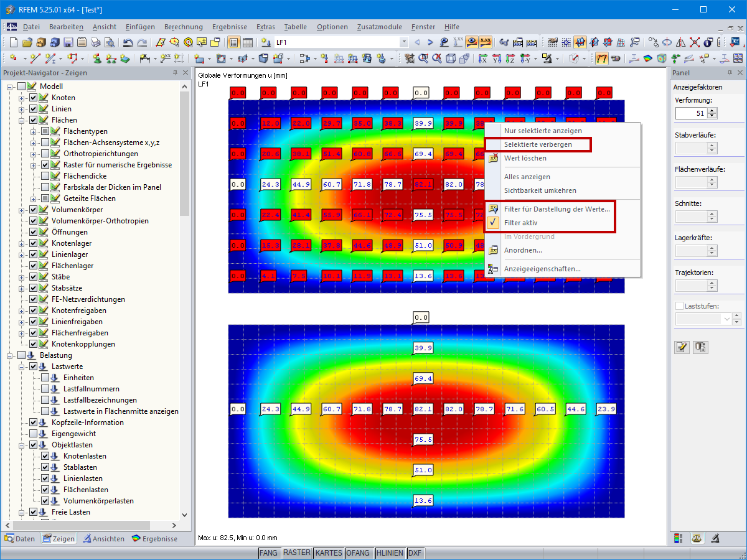Toggle Linien checkbox in navigator
Screen dimensions: 747x560
(34, 109)
